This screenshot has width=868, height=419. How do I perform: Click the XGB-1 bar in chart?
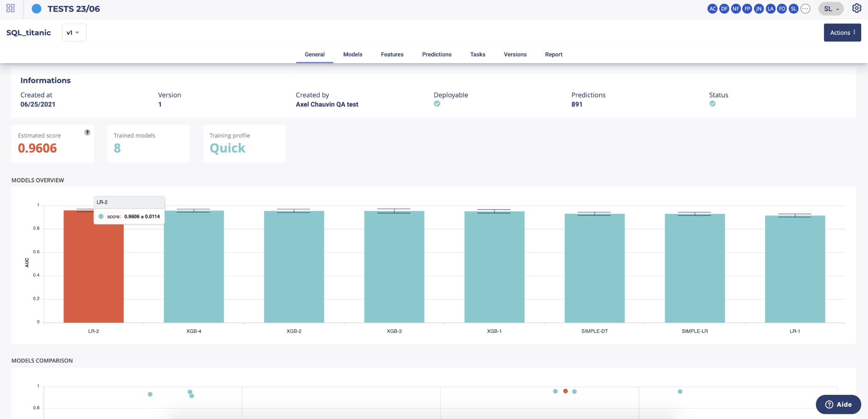[494, 267]
